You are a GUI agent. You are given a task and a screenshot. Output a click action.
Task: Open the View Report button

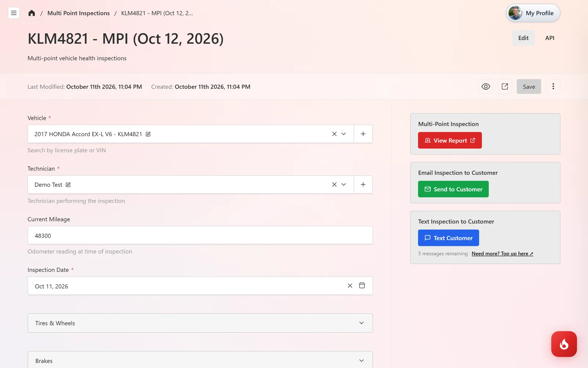pyautogui.click(x=450, y=140)
